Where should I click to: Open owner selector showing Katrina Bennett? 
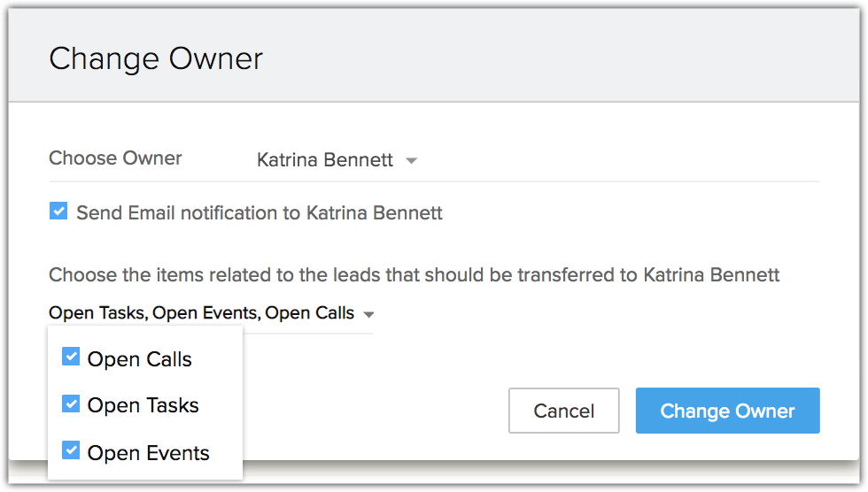pyautogui.click(x=325, y=160)
